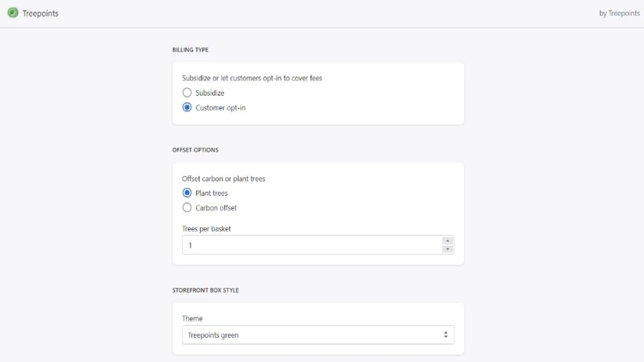
Task: Decrease Trees per basket with down arrow
Action: tap(448, 249)
